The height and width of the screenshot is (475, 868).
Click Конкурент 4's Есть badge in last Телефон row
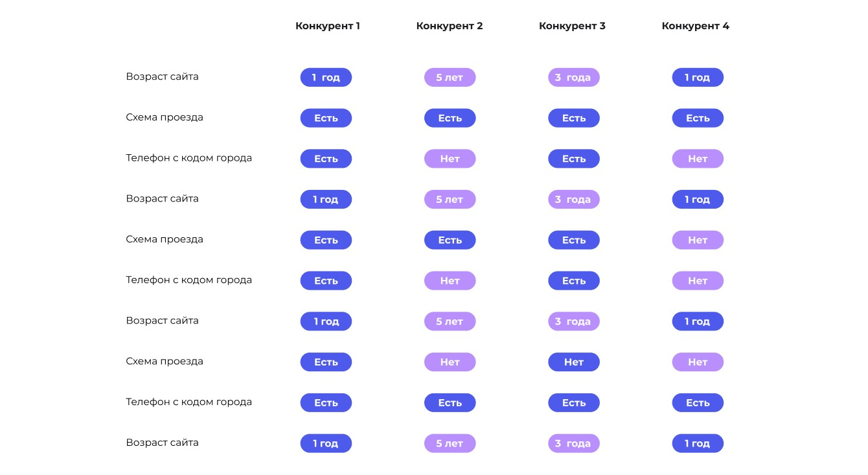tap(698, 403)
